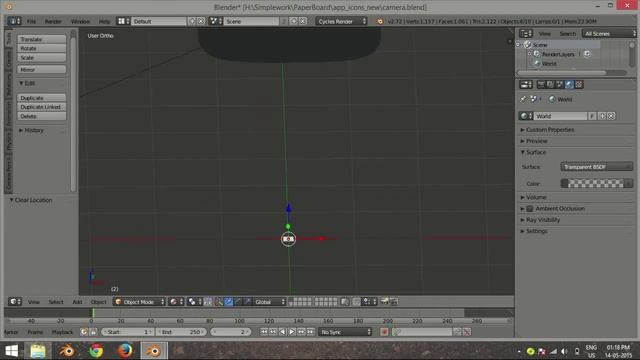Toggle the World fake user F button

[x=592, y=116]
